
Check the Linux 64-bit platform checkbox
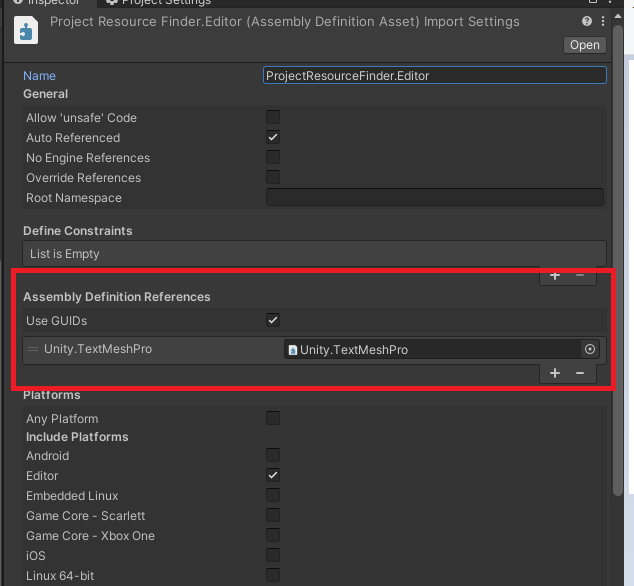[x=273, y=575]
